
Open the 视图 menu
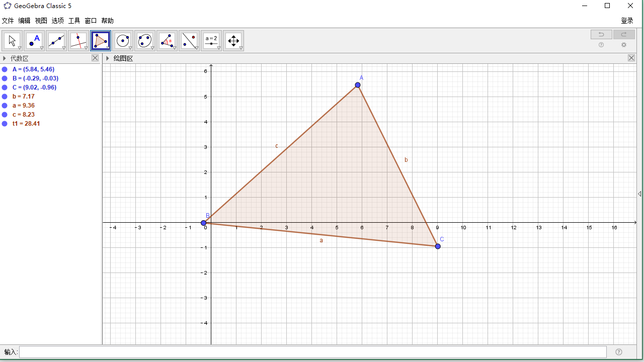click(41, 21)
